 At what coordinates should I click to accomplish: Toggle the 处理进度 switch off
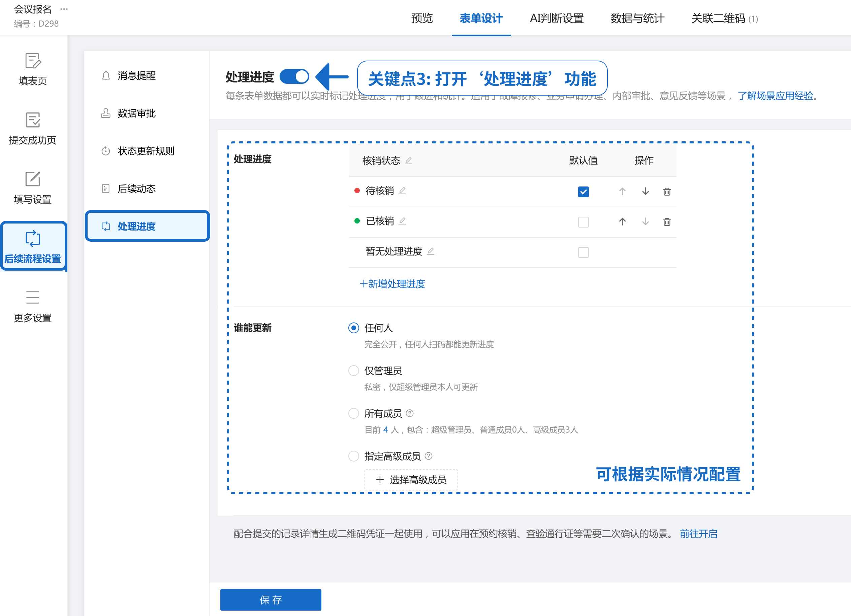coord(294,77)
